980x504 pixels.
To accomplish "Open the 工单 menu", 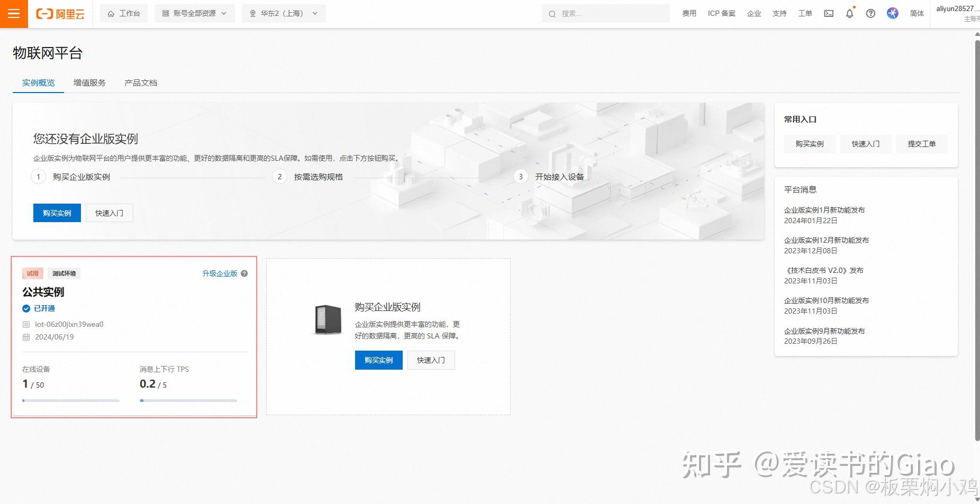I will click(805, 14).
